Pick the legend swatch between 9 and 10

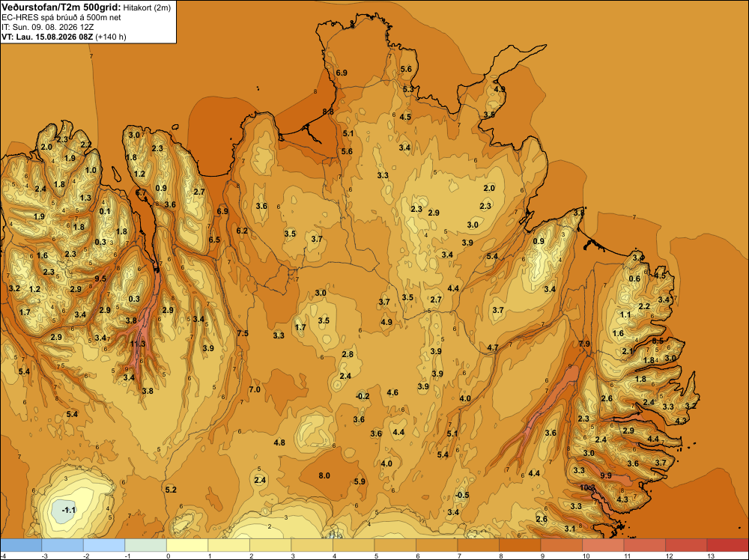pos(561,545)
